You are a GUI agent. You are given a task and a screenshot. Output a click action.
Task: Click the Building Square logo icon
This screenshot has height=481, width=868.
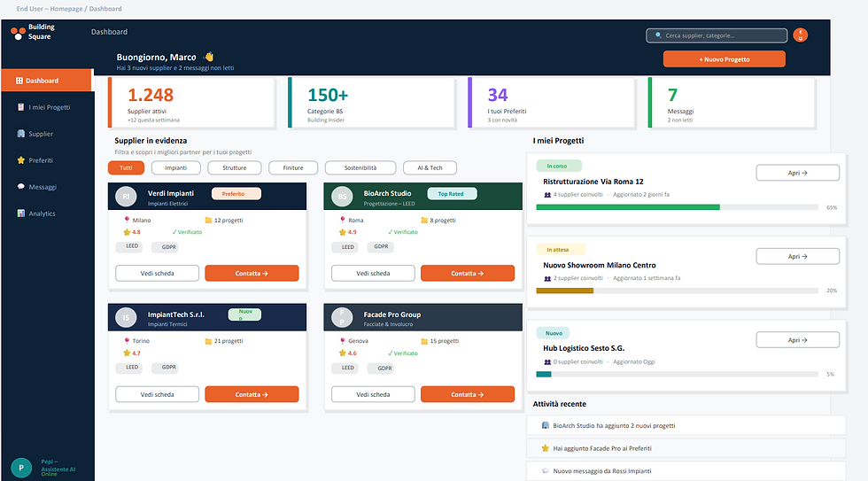click(x=19, y=33)
